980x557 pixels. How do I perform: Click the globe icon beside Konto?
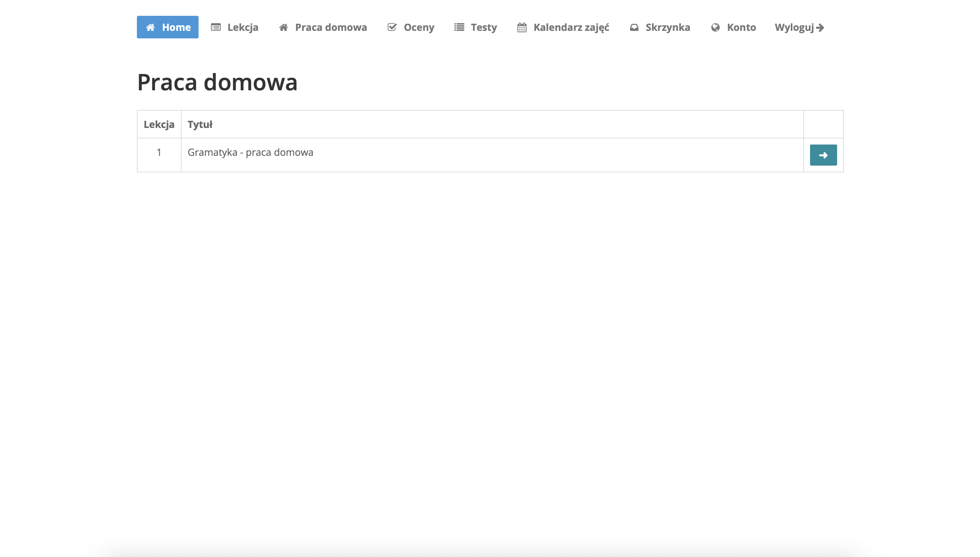pos(715,27)
